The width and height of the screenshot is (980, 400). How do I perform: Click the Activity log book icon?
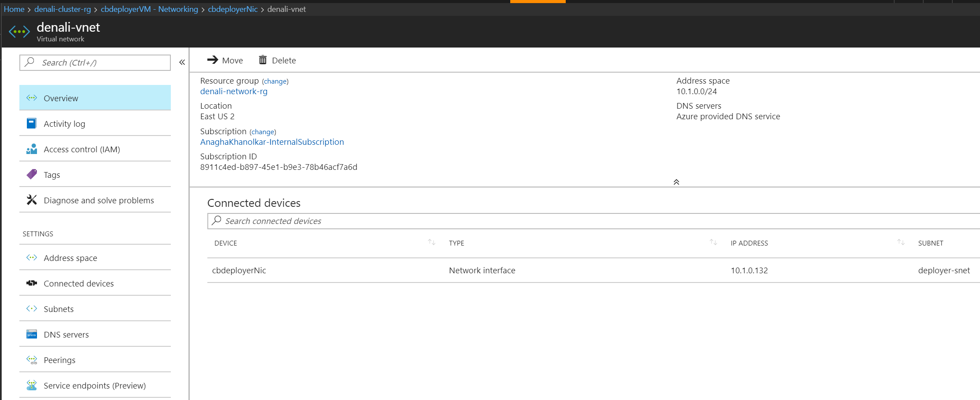32,123
